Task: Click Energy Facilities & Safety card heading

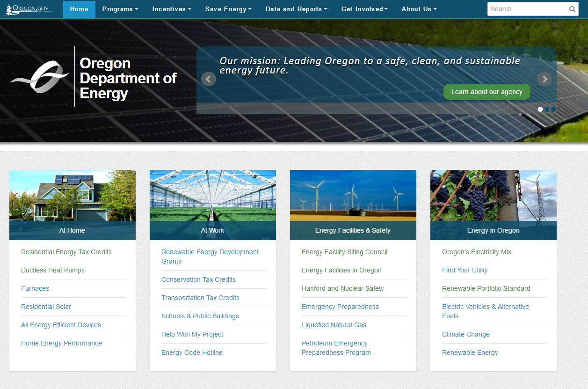Action: click(353, 230)
